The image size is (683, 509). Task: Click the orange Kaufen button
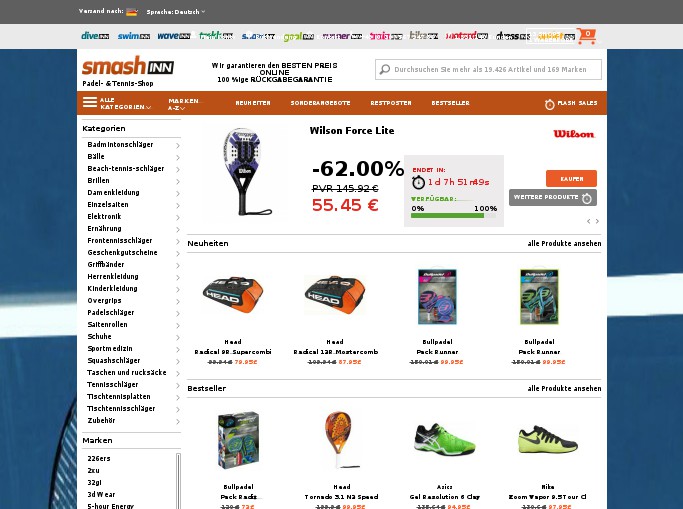coord(571,179)
